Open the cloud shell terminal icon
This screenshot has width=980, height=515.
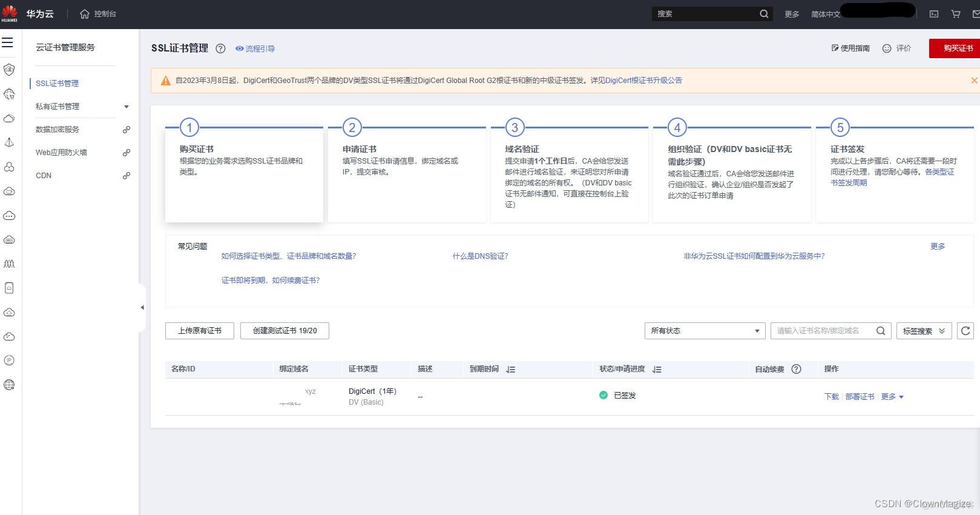coord(934,14)
